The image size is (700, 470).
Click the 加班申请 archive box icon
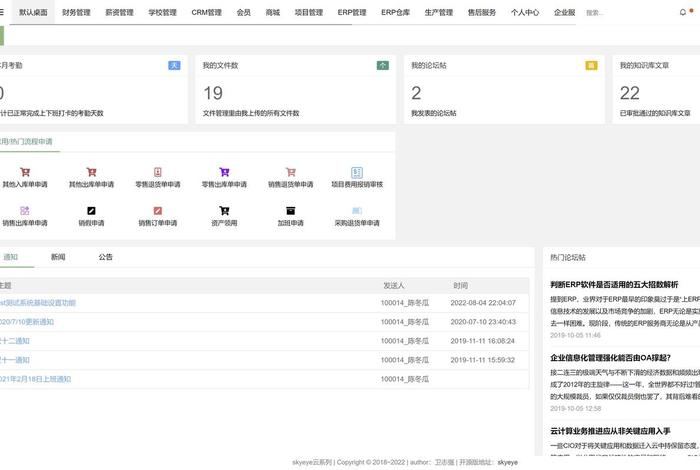click(291, 211)
